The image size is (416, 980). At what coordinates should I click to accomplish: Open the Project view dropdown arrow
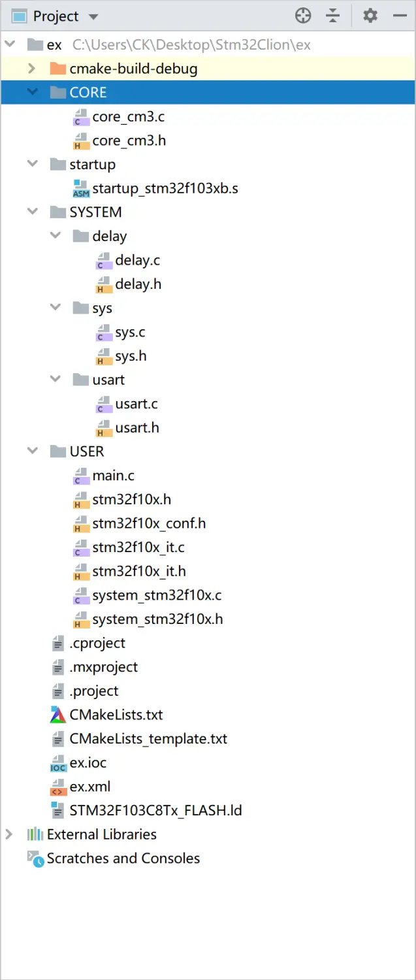(x=93, y=17)
